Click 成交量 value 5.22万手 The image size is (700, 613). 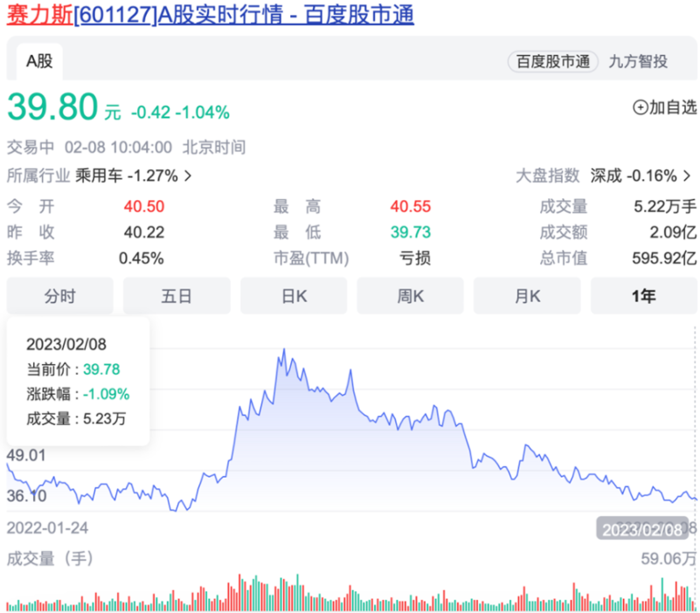click(x=665, y=207)
